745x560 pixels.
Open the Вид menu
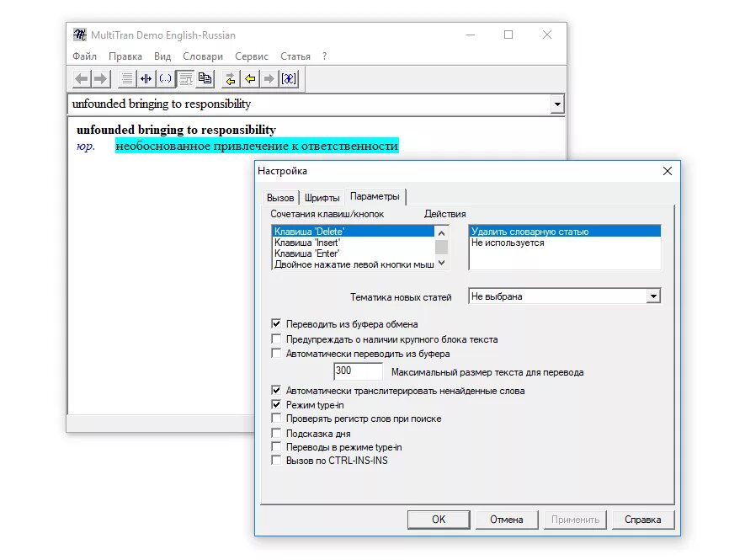point(162,56)
